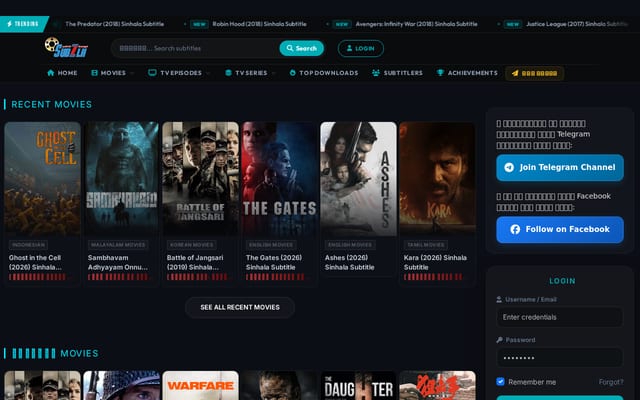Open Justice League (2017) trending link

[x=577, y=24]
